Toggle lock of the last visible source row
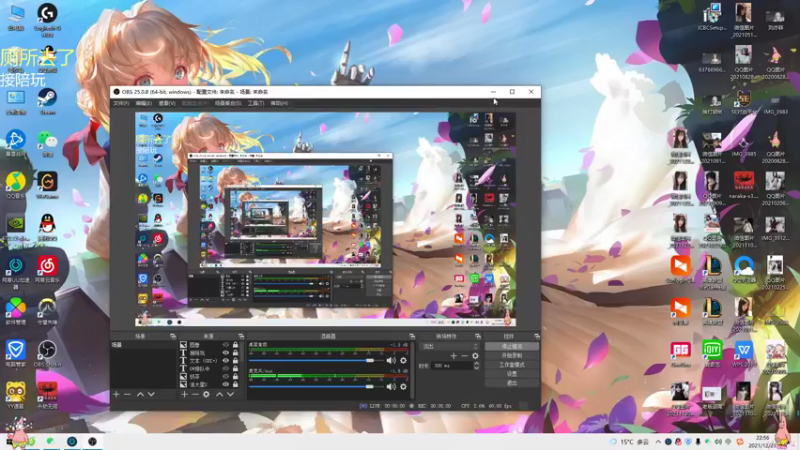This screenshot has height=450, width=800. [235, 384]
